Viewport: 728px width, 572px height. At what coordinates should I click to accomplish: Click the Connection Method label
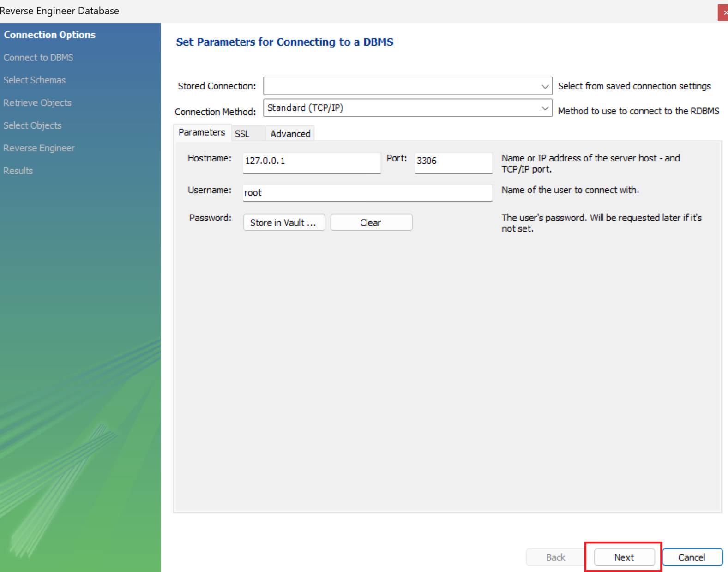215,112
